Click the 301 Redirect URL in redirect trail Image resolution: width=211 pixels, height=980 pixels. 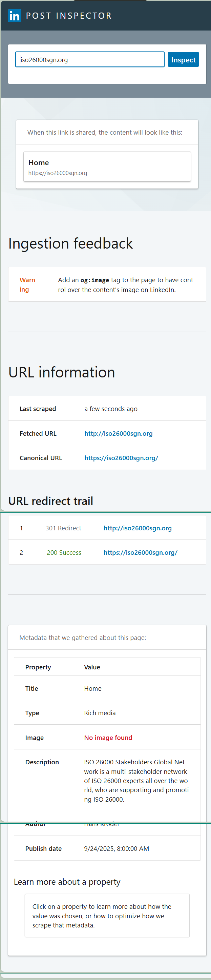tap(137, 528)
